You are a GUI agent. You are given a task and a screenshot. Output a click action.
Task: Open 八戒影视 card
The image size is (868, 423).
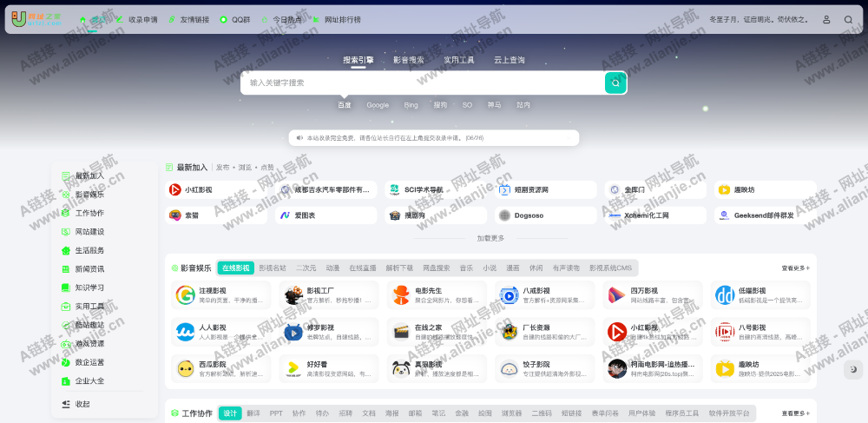(545, 295)
